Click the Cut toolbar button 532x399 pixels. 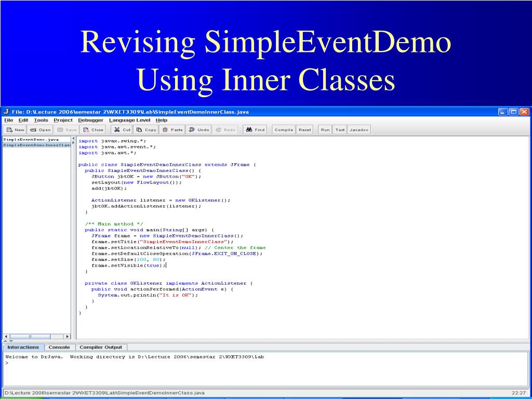point(122,129)
